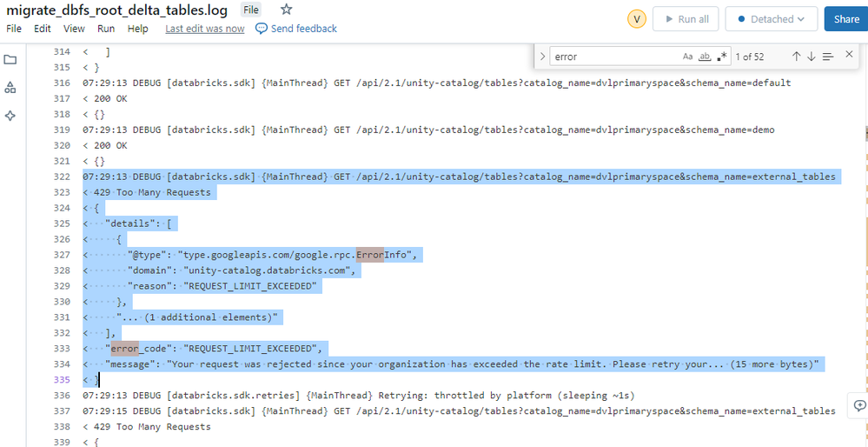The width and height of the screenshot is (868, 447).
Task: Click the find in selection icon
Action: (x=828, y=57)
